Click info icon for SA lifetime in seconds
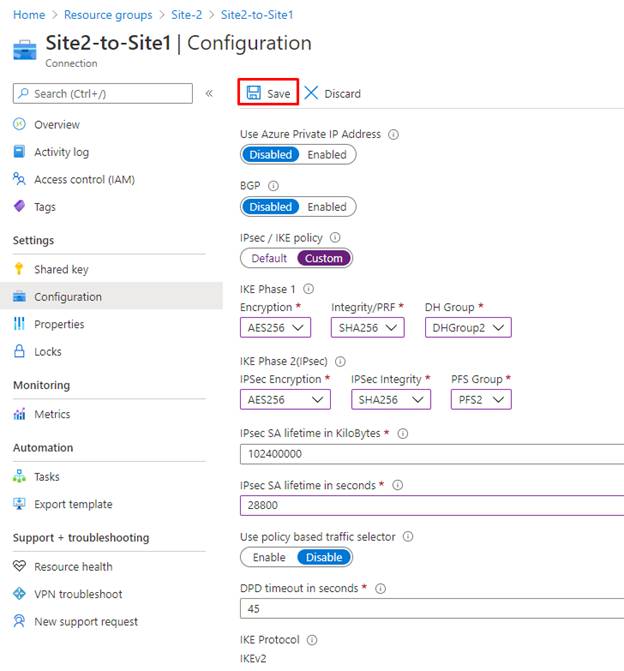Viewport: 624px width, 671px height. (398, 485)
